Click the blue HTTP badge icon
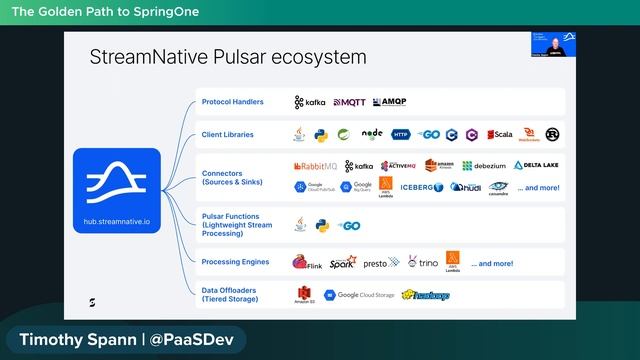Screen dimensions: 640x360 pos(401,134)
